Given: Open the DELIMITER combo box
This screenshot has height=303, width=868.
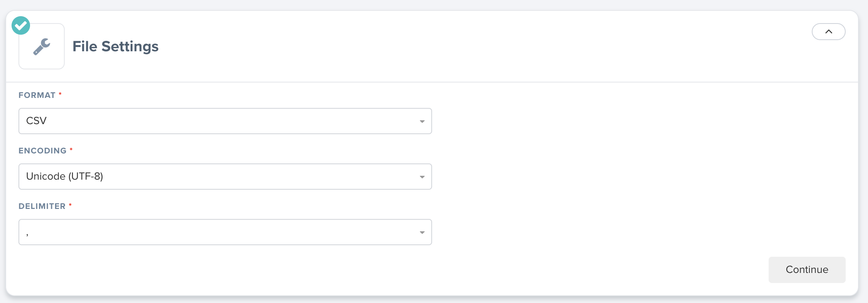Looking at the screenshot, I should coord(225,232).
